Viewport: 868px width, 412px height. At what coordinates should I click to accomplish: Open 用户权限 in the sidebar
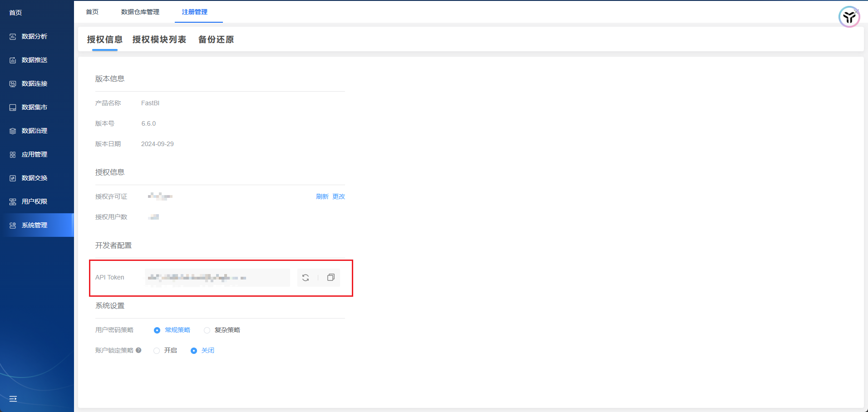pyautogui.click(x=37, y=201)
